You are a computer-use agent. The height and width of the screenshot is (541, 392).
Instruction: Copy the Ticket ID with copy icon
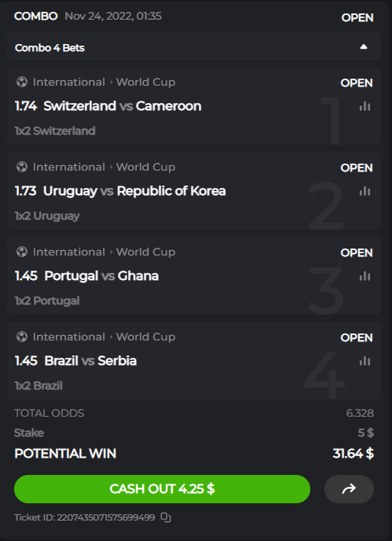tap(166, 517)
